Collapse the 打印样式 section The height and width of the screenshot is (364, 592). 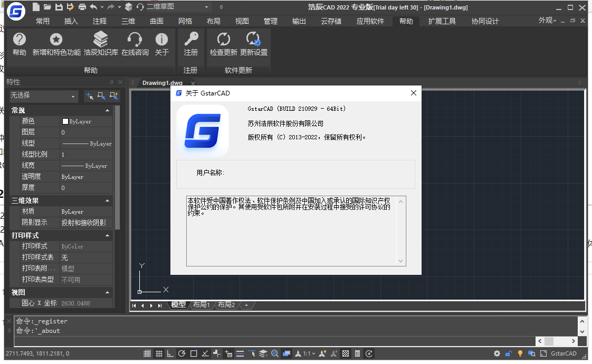[x=107, y=235]
